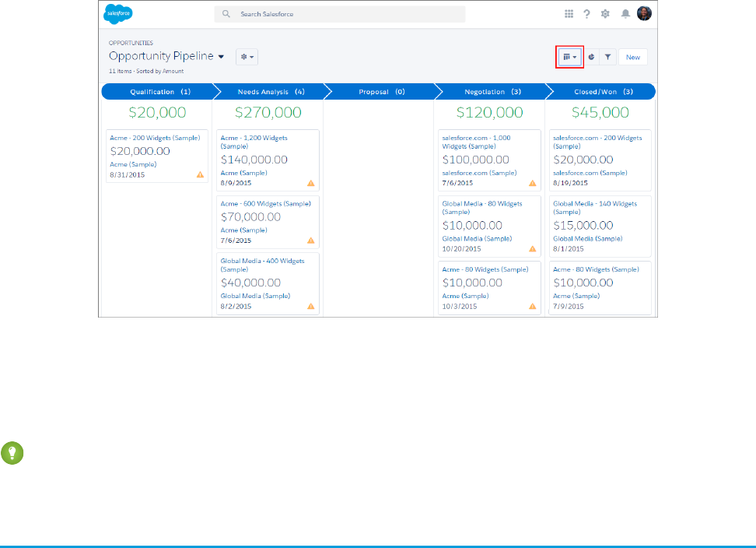Open Acme - 80 Widgets in Negotiation column
This screenshot has width=756, height=548.
pyautogui.click(x=485, y=269)
